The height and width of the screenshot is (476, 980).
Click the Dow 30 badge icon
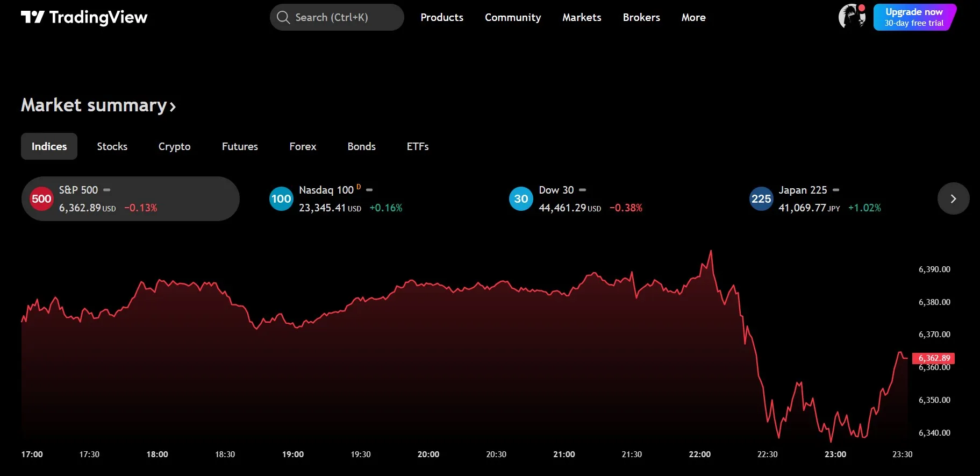tap(521, 199)
